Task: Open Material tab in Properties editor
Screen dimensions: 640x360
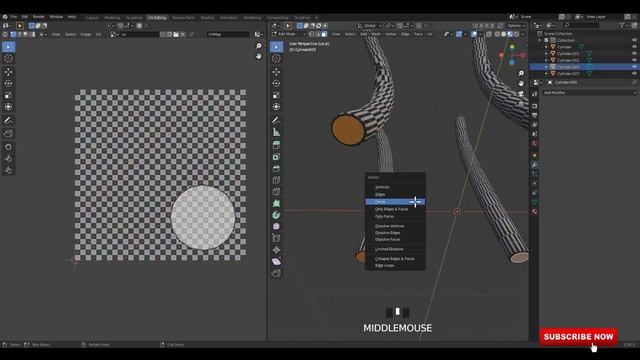Action: [534, 211]
